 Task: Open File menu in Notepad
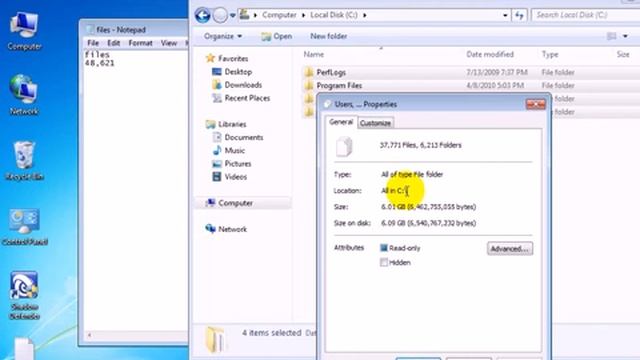tap(93, 43)
